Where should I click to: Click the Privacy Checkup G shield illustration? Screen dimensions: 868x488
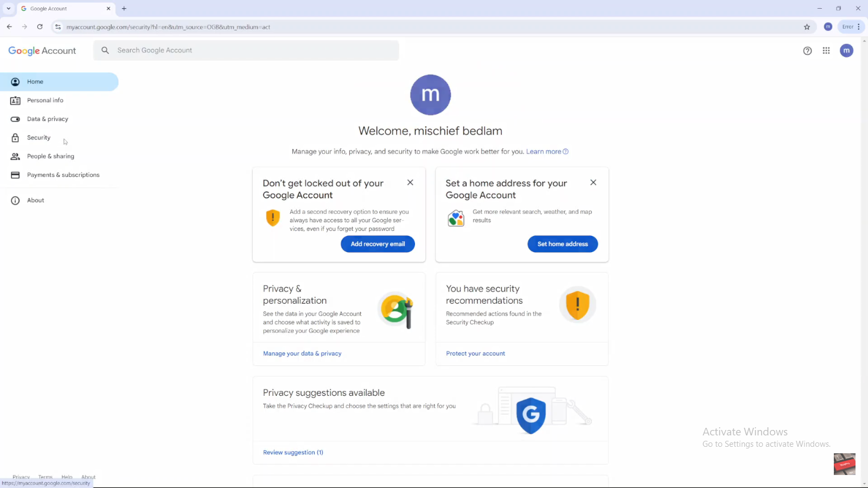531,415
